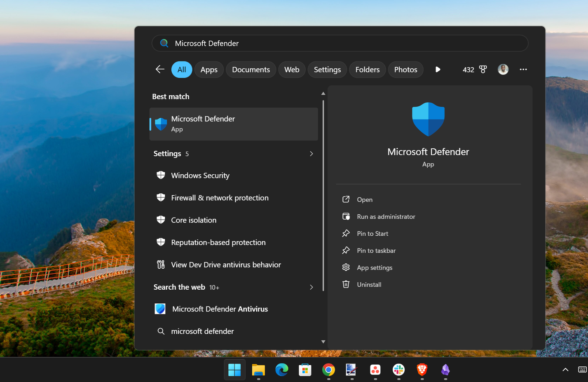The width and height of the screenshot is (588, 382).
Task: Show hidden icons in the system tray
Action: click(565, 370)
